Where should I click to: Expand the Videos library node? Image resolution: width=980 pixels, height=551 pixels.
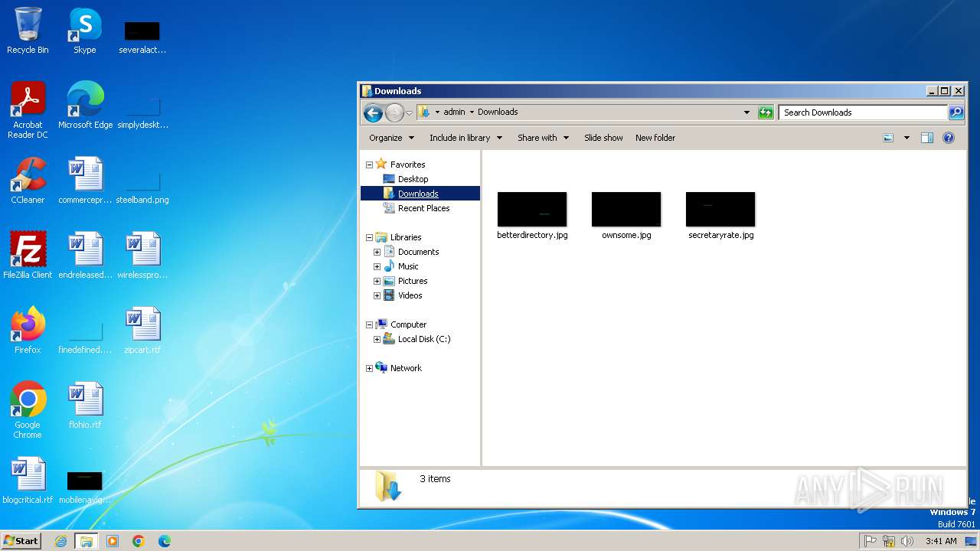tap(377, 295)
